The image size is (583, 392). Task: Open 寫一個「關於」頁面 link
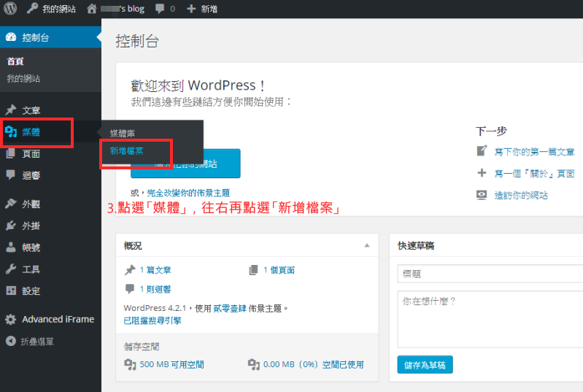pyautogui.click(x=534, y=173)
